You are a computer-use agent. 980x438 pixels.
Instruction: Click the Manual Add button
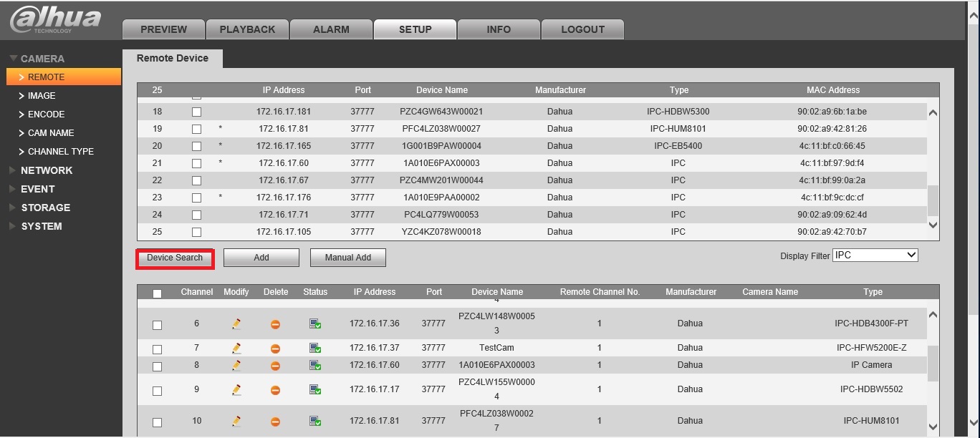click(x=348, y=258)
